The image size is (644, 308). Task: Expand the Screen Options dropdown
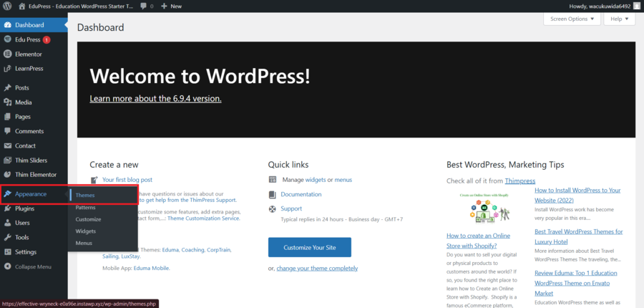coord(572,19)
